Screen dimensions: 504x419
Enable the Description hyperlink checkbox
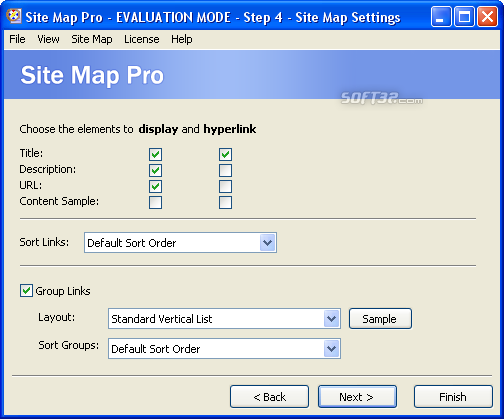click(x=225, y=170)
